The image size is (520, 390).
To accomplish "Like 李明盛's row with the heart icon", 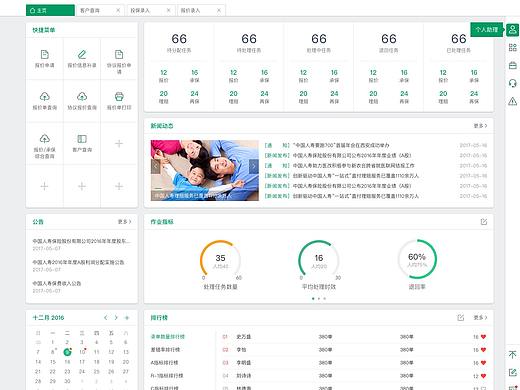I will pyautogui.click(x=483, y=363).
